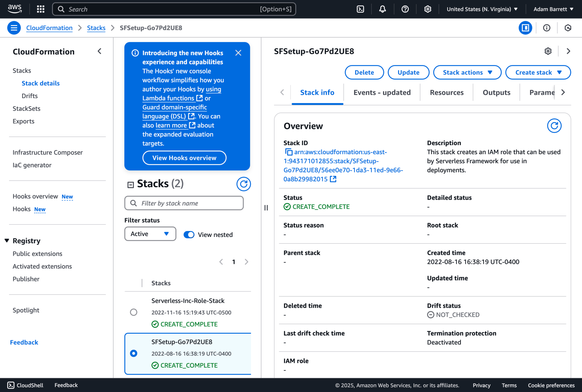Viewport: 582px width, 392px height.
Task: Select the SFSetup-Go7Pd2UE8 radio button
Action: pos(134,353)
